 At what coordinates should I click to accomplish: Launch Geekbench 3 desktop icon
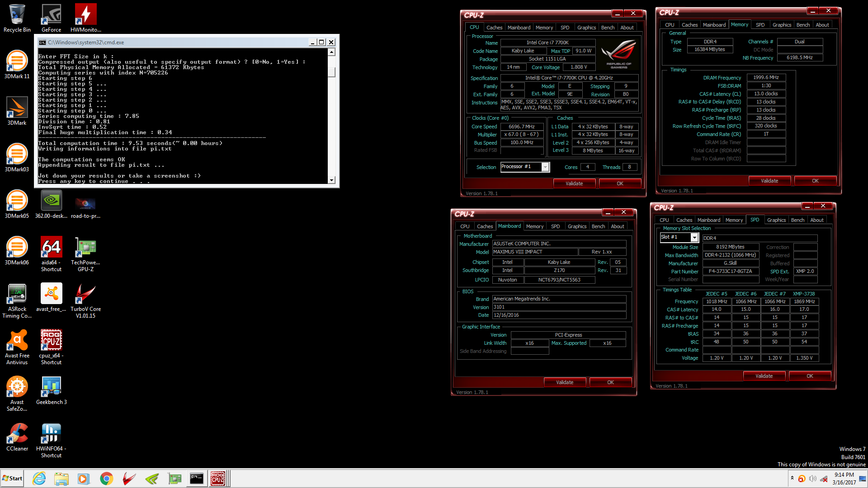click(x=52, y=390)
